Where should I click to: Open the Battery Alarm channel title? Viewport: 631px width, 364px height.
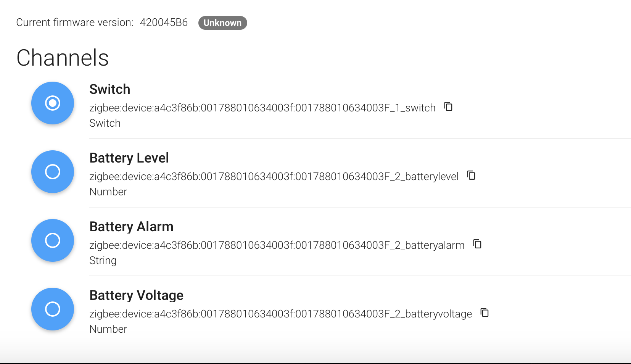(x=131, y=227)
